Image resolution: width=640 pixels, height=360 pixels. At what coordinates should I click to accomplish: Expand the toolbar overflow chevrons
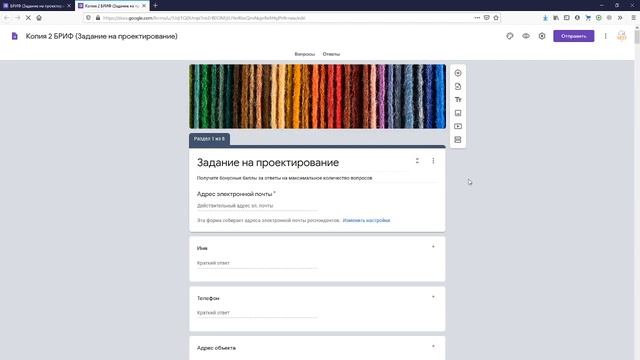click(620, 18)
